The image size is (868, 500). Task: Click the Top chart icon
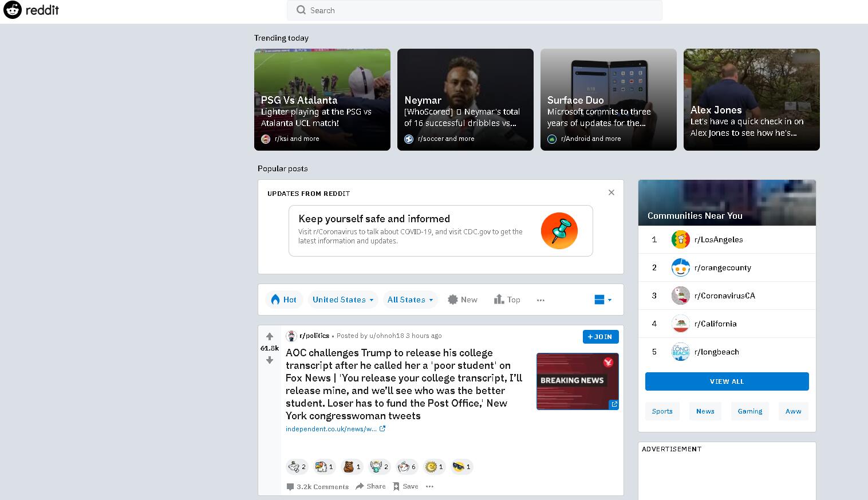click(499, 300)
